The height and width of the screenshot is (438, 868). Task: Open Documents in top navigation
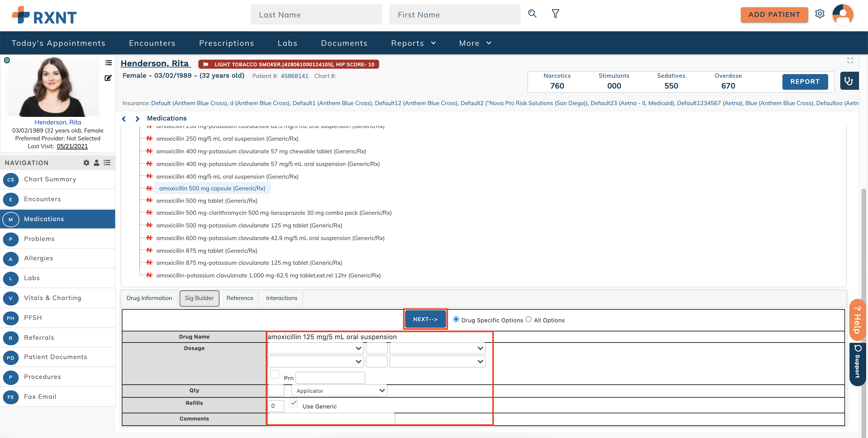(x=344, y=43)
